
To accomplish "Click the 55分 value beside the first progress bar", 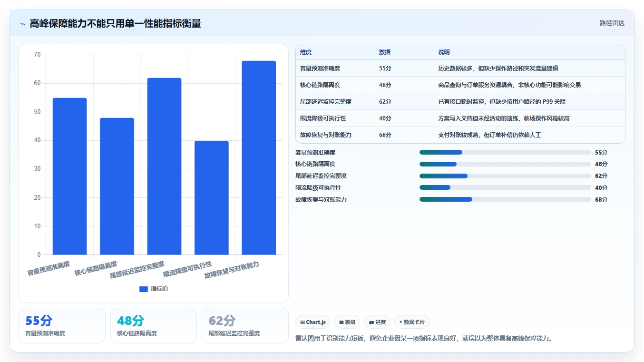I will click(601, 153).
